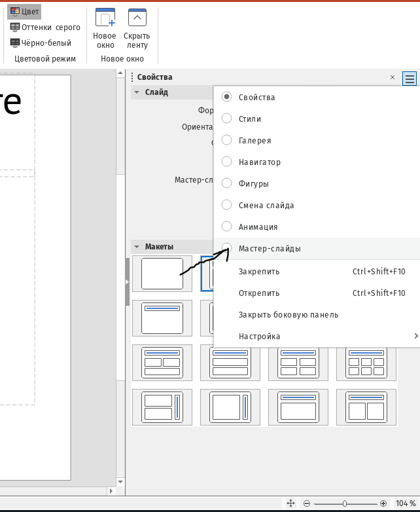Choose Закрепить menu entry

317,271
